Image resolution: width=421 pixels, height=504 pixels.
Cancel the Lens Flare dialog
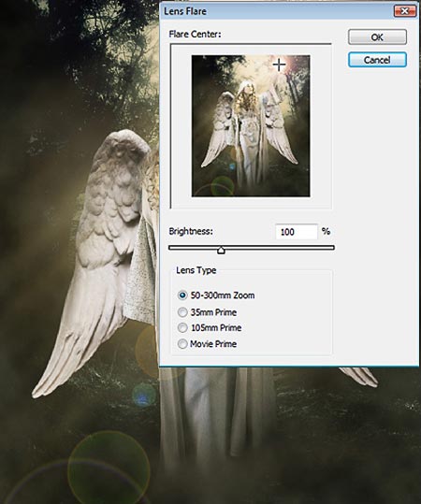point(377,60)
